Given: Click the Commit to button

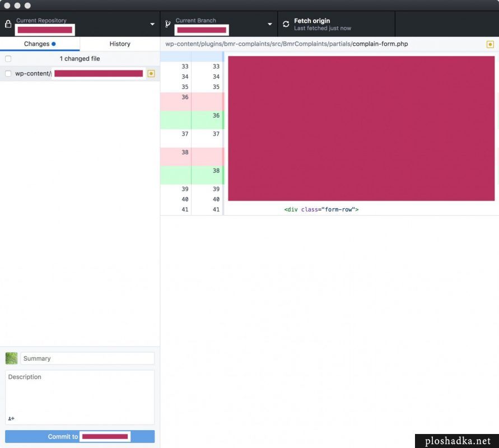Looking at the screenshot, I should point(80,437).
